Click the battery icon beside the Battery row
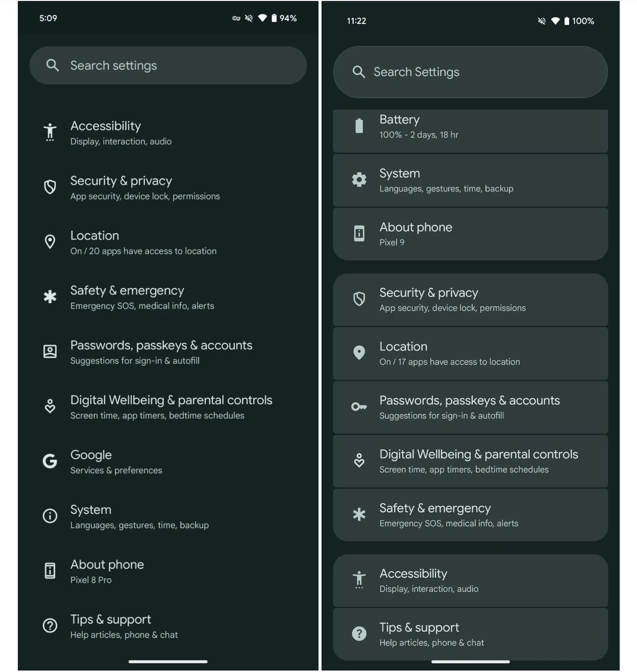Screen dimensions: 637x672 click(x=359, y=126)
